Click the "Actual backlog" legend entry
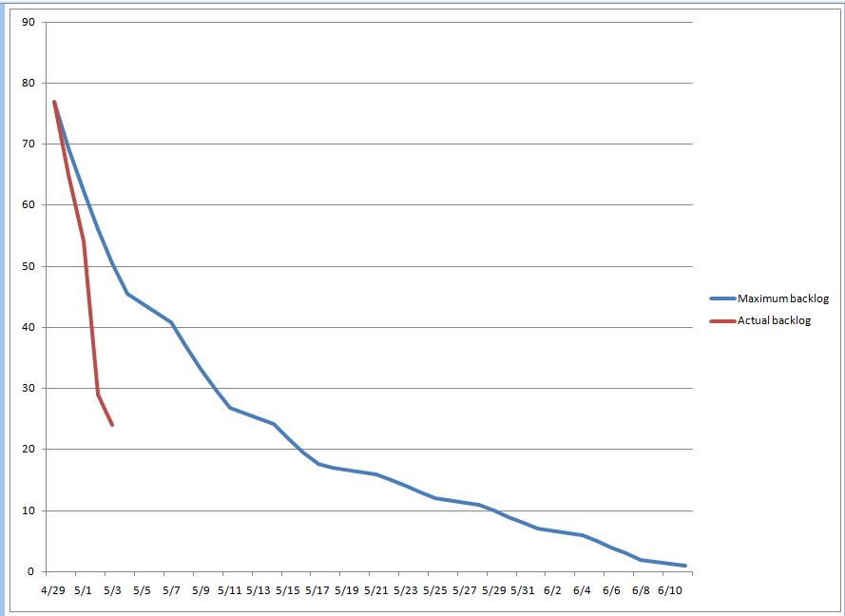The width and height of the screenshot is (845, 616). point(774,321)
